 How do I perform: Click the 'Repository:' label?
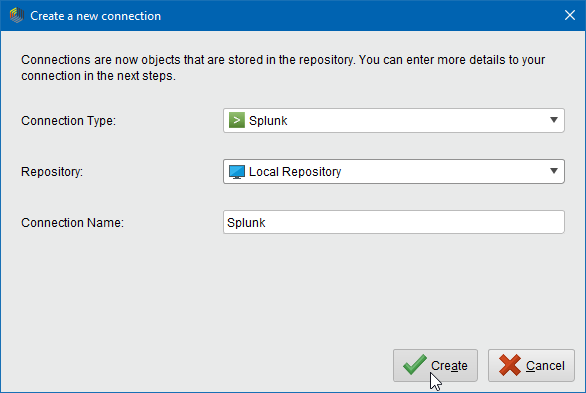[52, 172]
